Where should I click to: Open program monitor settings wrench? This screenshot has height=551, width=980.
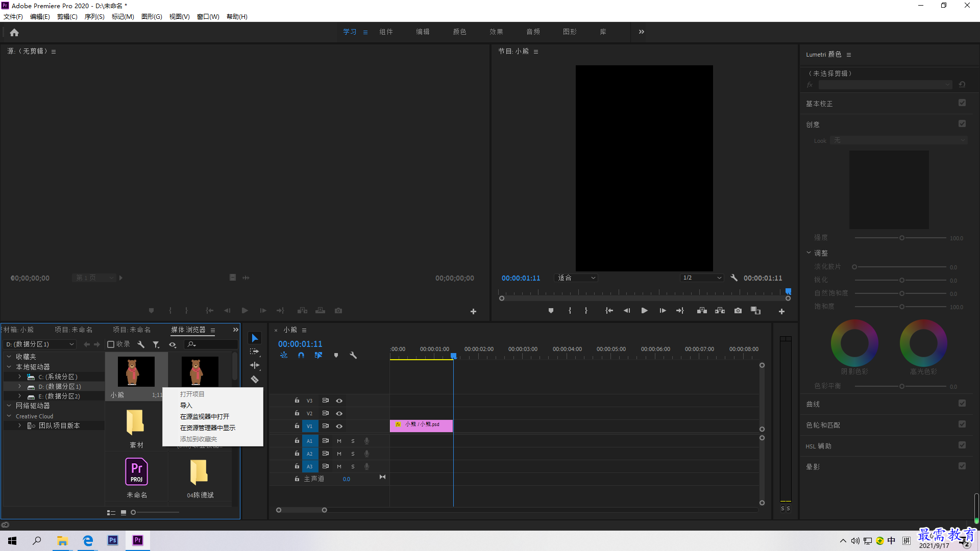click(x=734, y=278)
